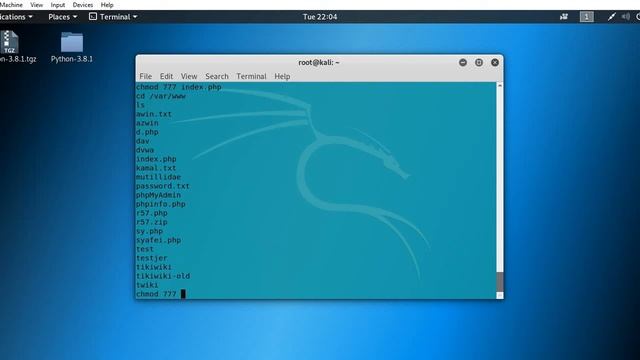
Task: Open the VirtualBox Machine menu
Action: 11,5
